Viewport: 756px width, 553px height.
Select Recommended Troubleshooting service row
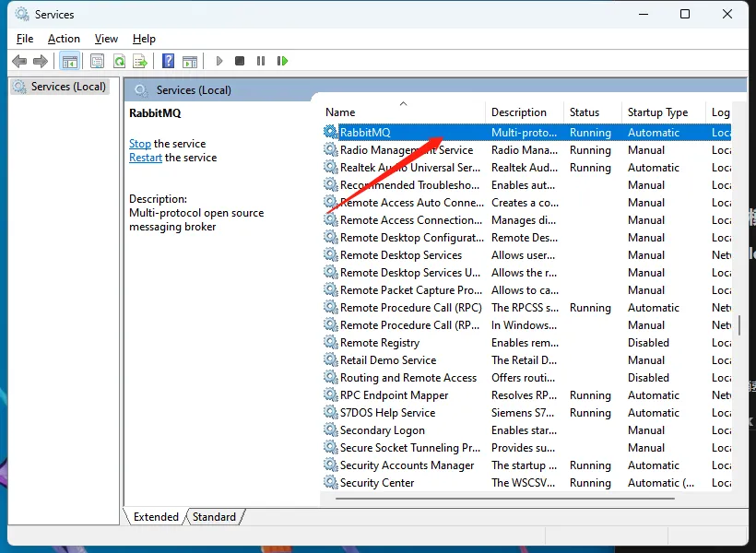[526, 184]
